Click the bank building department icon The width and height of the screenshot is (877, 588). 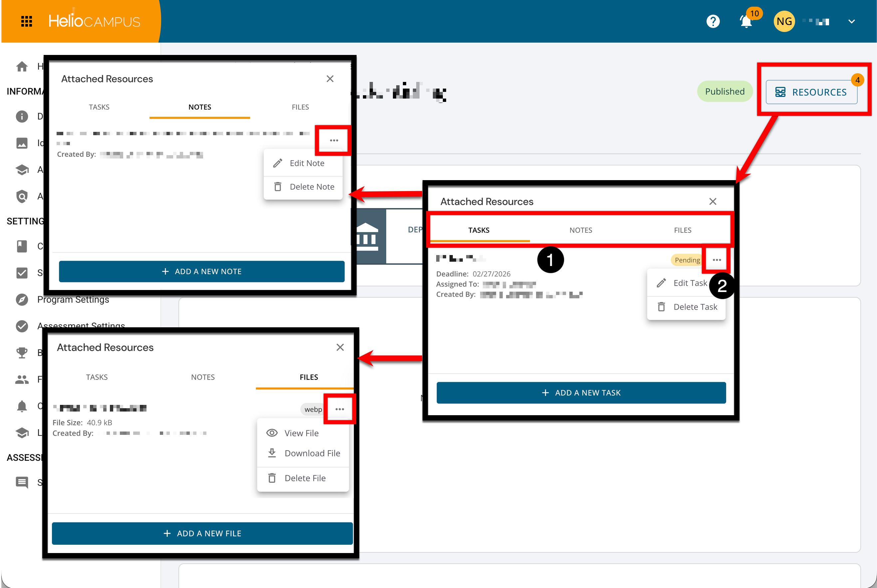click(366, 236)
